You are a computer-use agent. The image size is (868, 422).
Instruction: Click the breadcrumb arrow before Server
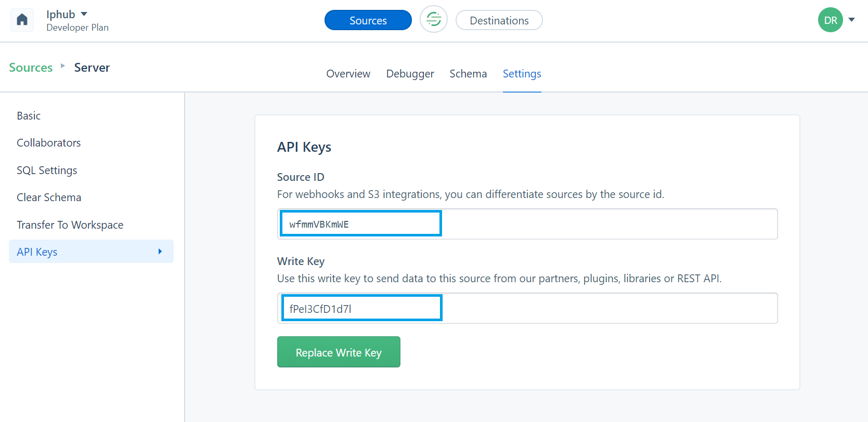[63, 66]
